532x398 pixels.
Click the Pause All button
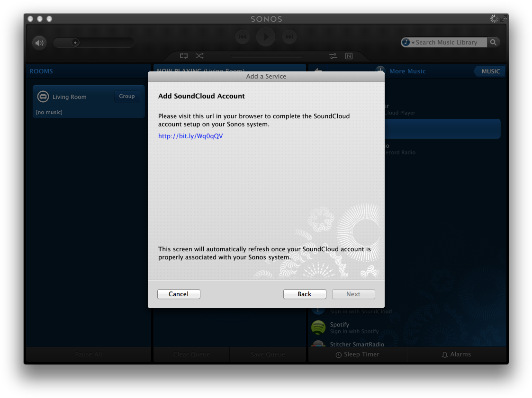(x=89, y=354)
